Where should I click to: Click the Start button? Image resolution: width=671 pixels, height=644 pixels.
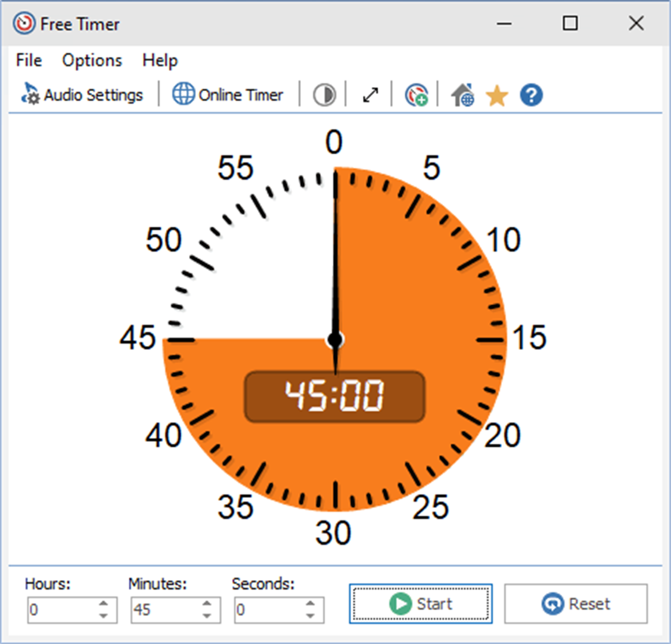(421, 603)
